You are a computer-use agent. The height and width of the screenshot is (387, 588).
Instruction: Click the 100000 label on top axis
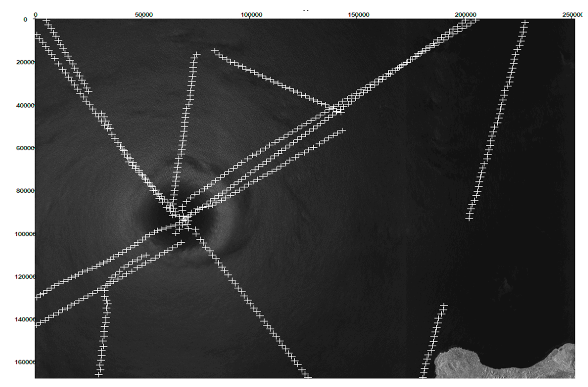pos(251,15)
